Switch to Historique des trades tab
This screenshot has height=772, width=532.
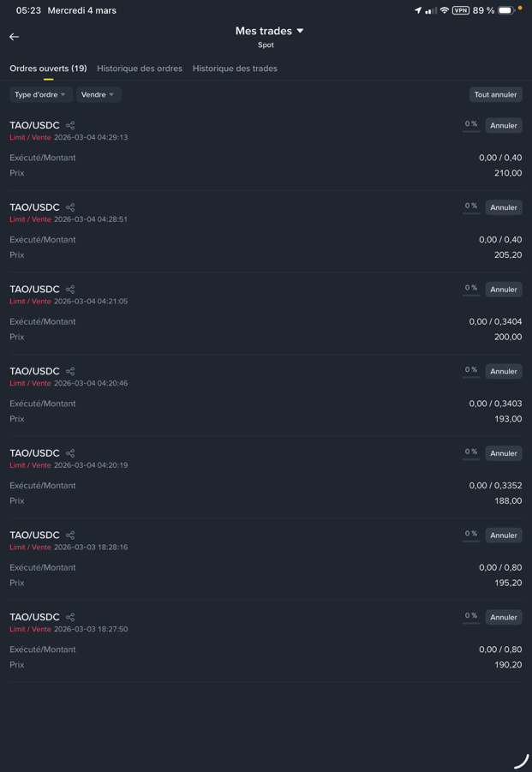click(x=235, y=69)
